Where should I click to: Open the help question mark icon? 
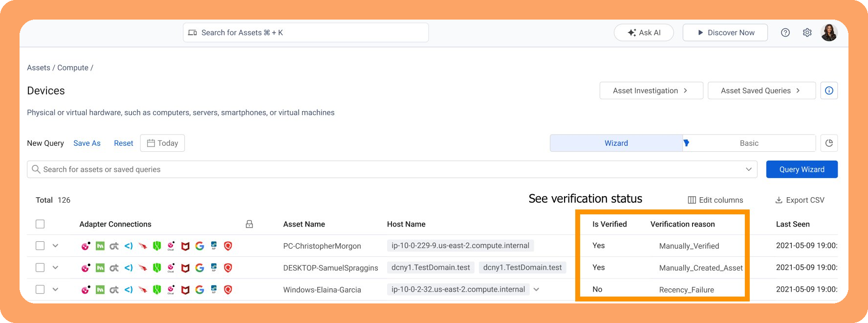tap(785, 33)
